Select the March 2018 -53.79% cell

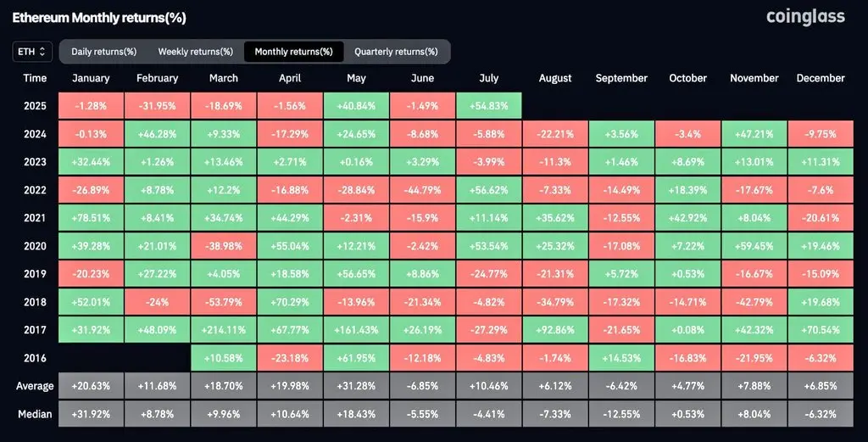tap(224, 302)
